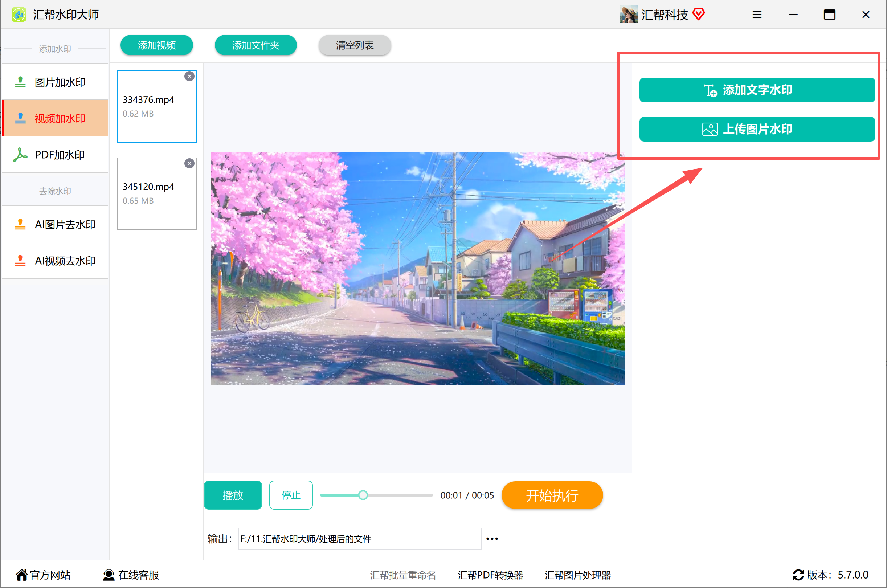Click the video progress slider handle

pyautogui.click(x=363, y=495)
